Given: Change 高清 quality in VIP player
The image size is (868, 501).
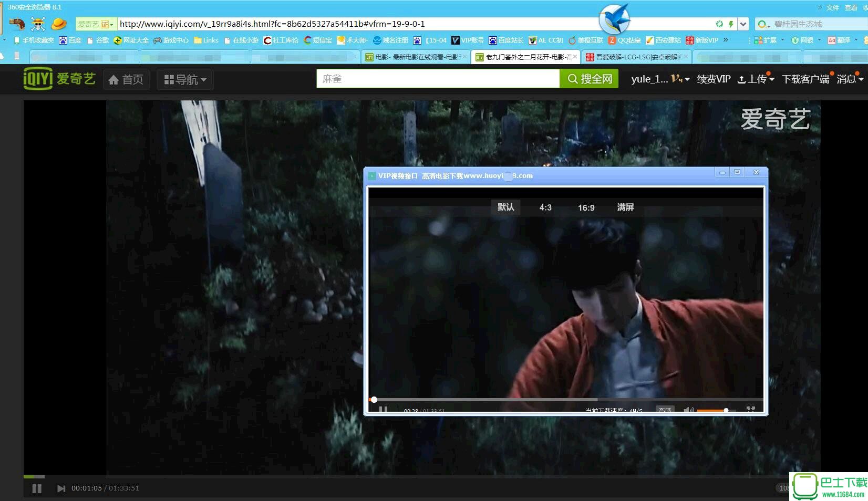Looking at the screenshot, I should [665, 410].
